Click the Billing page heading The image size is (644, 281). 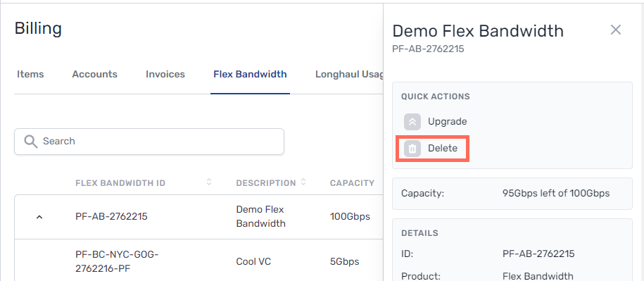coord(38,29)
